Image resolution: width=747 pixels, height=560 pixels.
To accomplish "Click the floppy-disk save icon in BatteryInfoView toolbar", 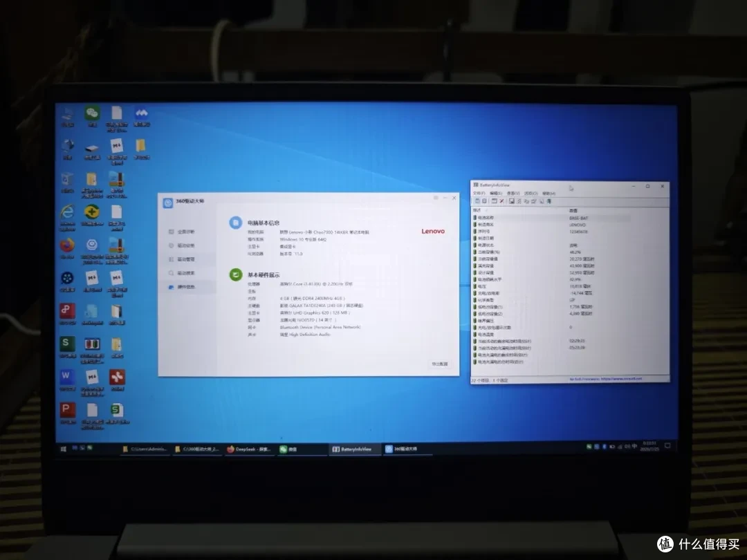I will (512, 201).
